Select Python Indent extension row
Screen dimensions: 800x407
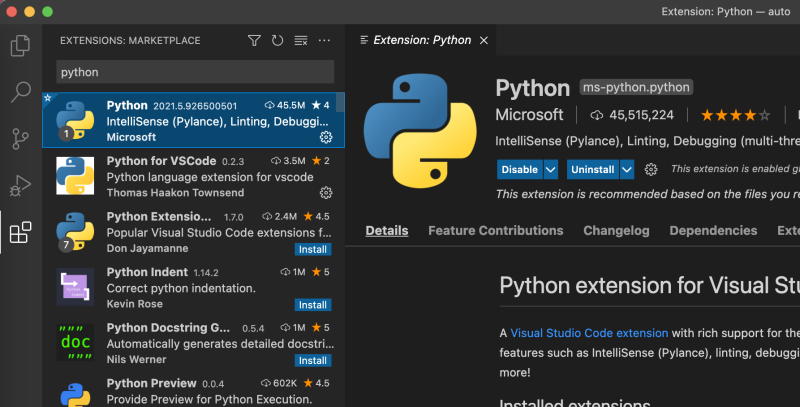(193, 287)
